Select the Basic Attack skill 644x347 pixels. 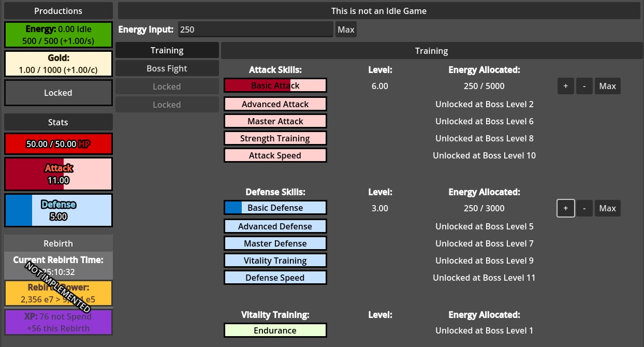tap(275, 85)
